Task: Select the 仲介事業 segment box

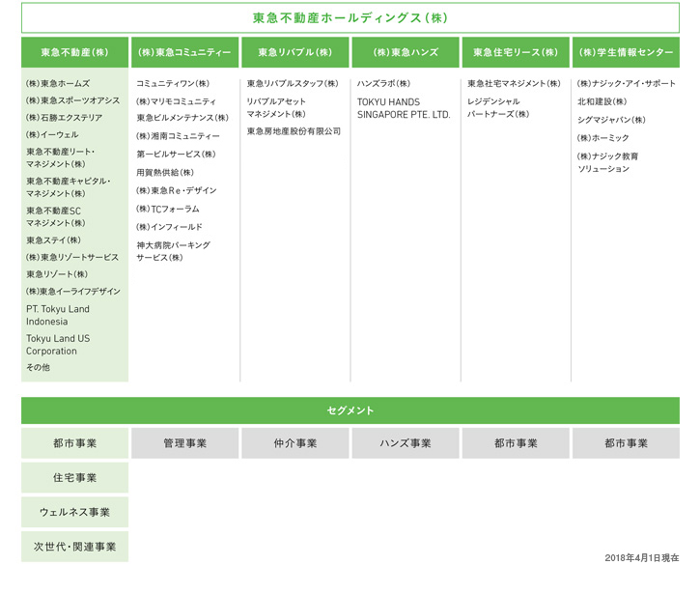Action: point(295,443)
